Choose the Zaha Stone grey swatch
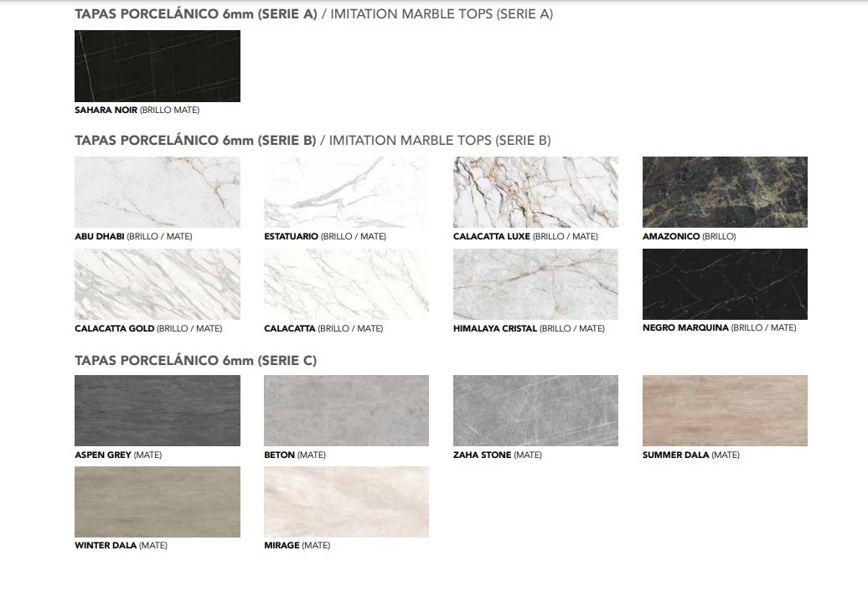 coord(535,410)
